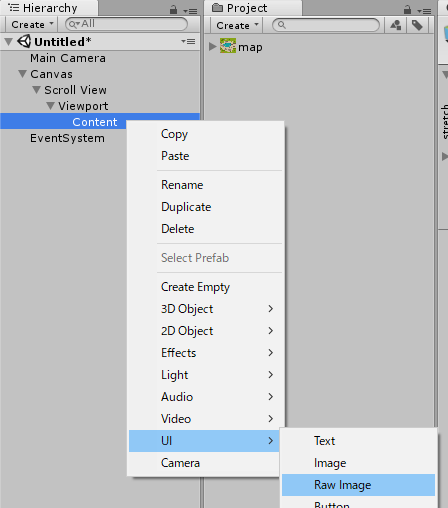Click Search by Type icon in Project
Screen dimensions: 448x508
point(396,25)
